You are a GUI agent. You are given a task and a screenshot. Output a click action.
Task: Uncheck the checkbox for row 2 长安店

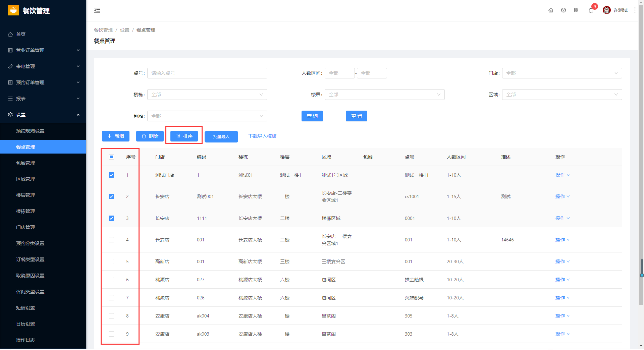coord(111,196)
